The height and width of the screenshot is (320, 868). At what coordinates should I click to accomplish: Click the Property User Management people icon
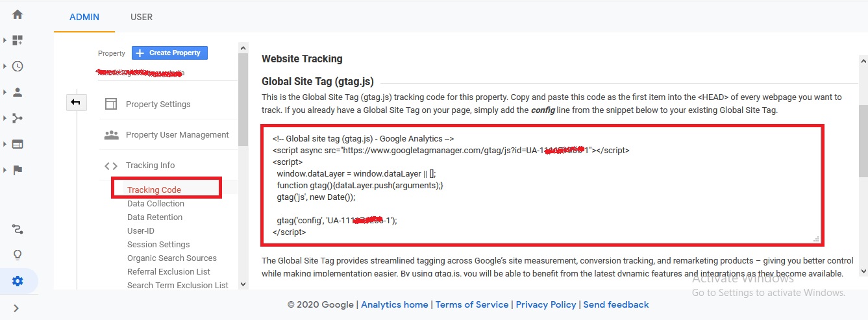[111, 135]
